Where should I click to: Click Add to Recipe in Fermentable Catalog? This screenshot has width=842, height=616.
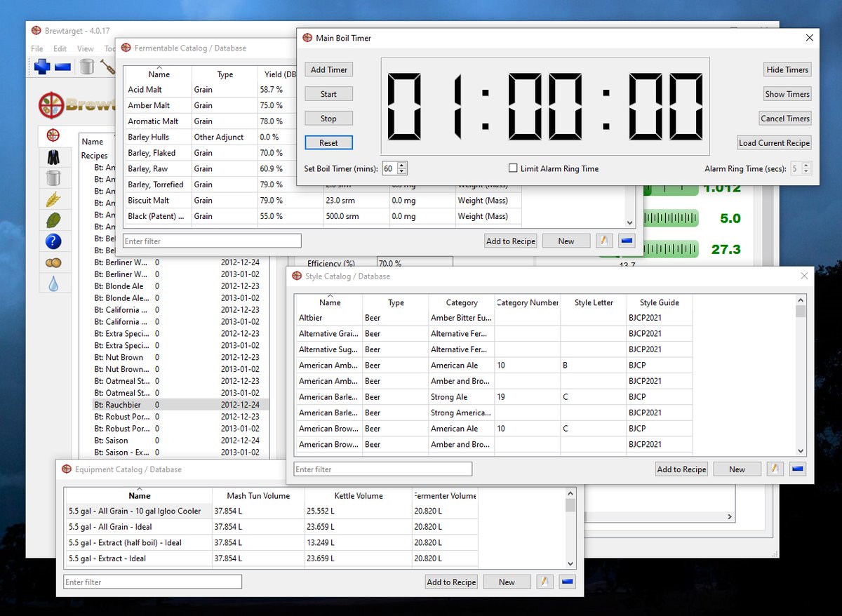pos(511,241)
